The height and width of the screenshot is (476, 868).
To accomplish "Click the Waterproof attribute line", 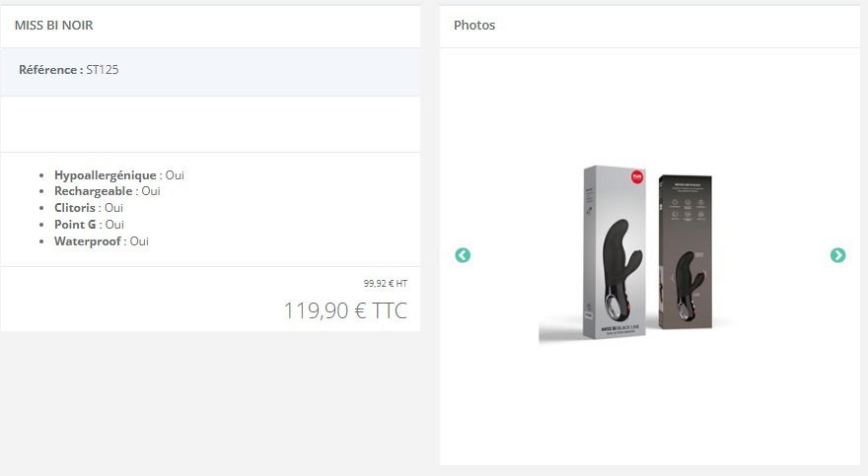I will click(x=102, y=241).
